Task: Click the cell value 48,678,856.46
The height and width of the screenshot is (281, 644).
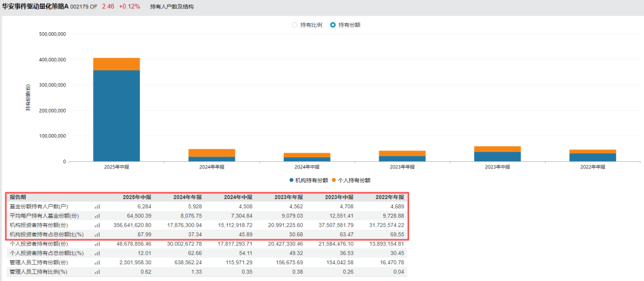Action: 135,244
